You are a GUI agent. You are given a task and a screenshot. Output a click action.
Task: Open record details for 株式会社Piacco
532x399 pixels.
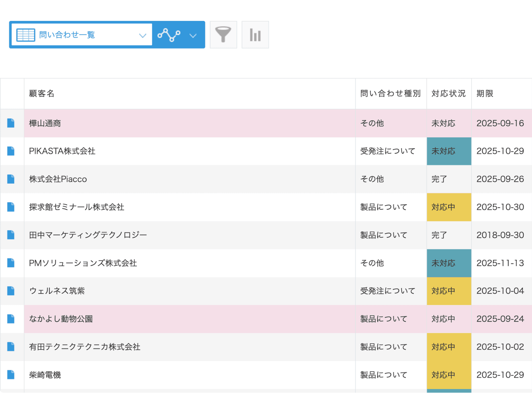11,179
